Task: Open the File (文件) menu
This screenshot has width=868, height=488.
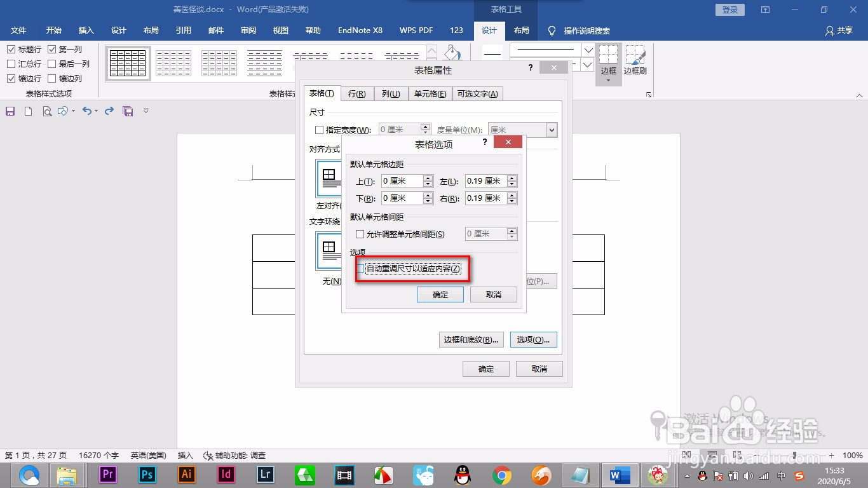Action: (x=18, y=30)
